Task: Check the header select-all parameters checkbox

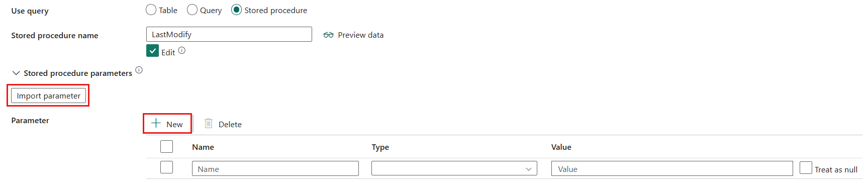Action: tap(166, 146)
